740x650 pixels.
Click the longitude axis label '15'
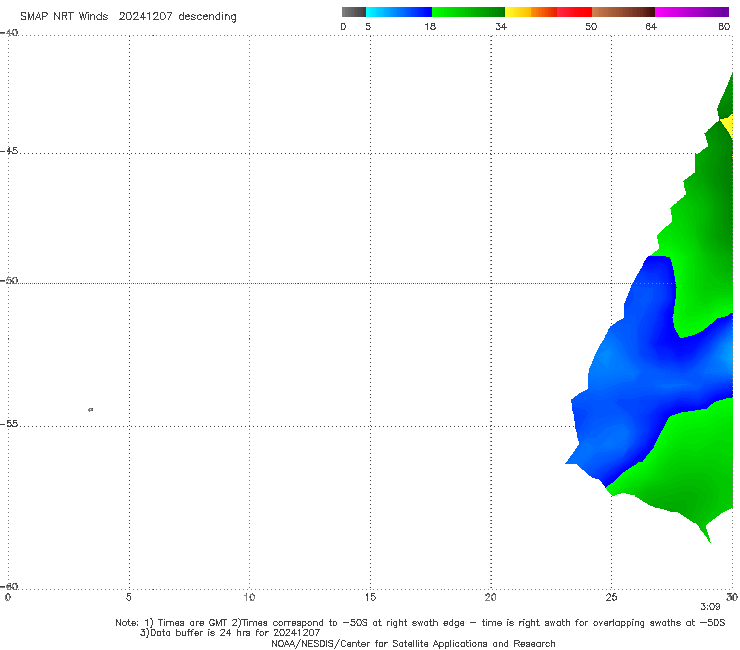click(370, 598)
